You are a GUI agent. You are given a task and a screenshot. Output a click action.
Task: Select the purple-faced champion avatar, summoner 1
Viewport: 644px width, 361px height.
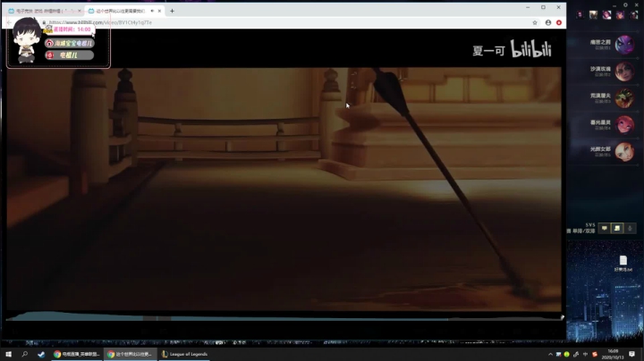point(624,45)
